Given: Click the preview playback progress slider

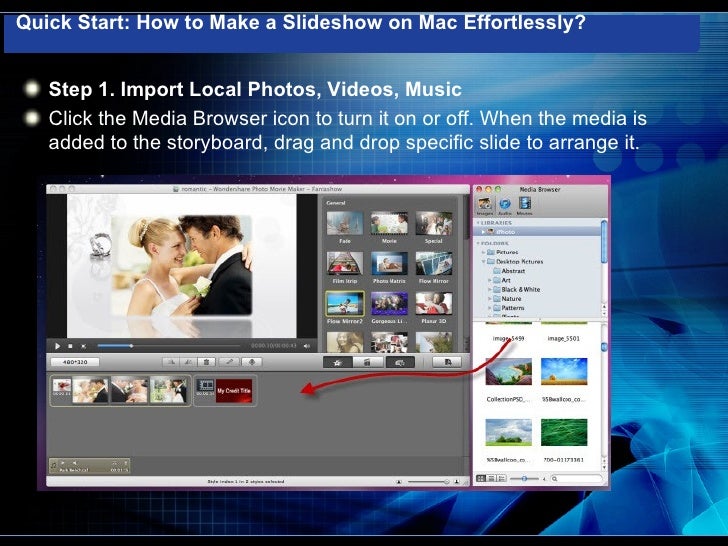Looking at the screenshot, I should tap(169, 346).
